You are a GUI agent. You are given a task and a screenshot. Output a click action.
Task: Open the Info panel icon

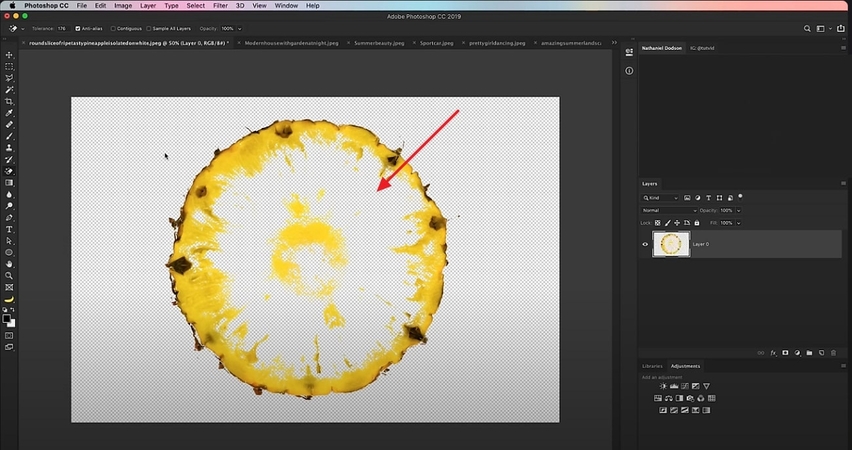pos(629,71)
